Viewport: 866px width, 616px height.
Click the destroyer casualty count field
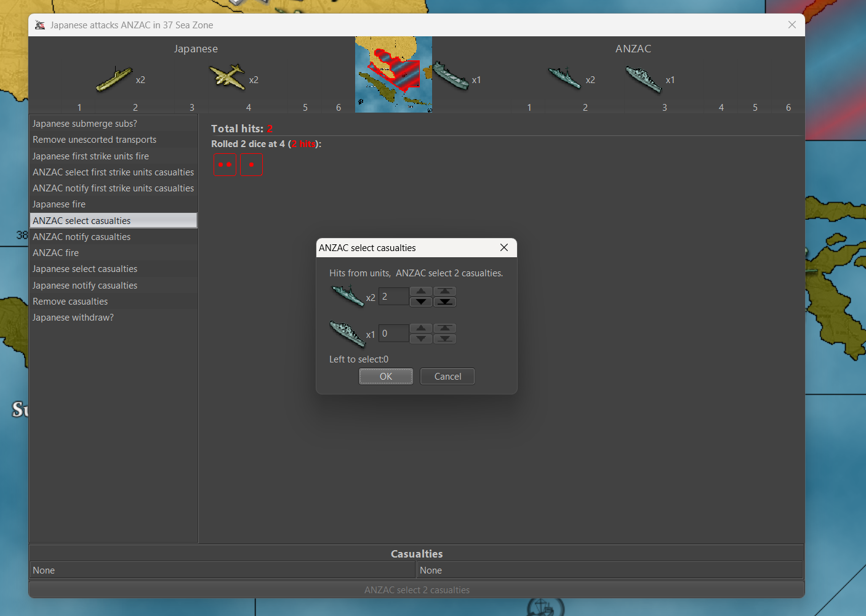[x=393, y=297]
